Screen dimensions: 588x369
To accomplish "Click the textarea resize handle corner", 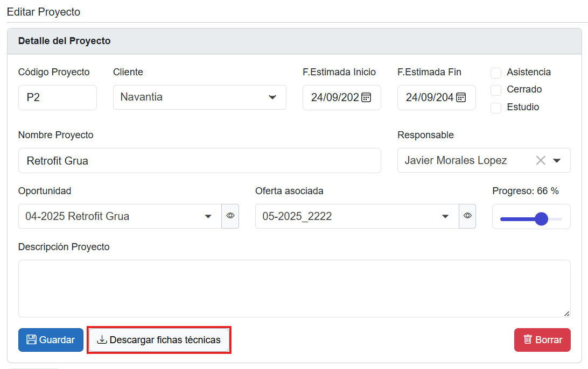I will click(566, 313).
